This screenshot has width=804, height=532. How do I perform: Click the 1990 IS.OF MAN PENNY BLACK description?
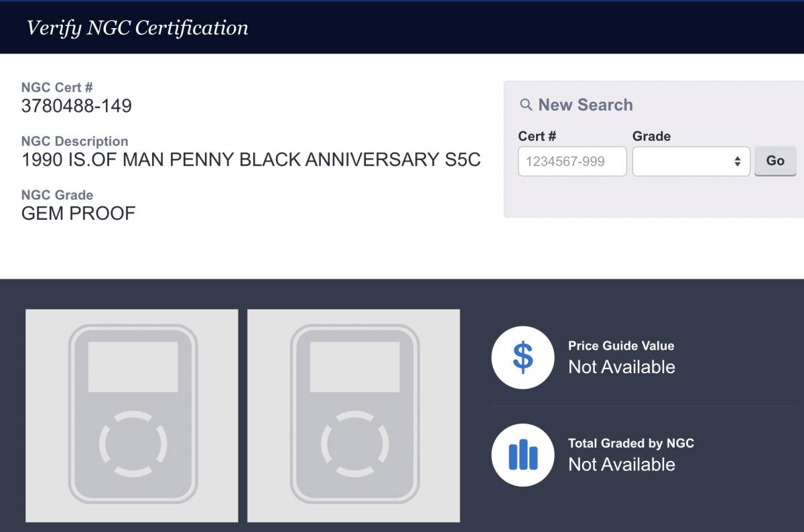251,160
